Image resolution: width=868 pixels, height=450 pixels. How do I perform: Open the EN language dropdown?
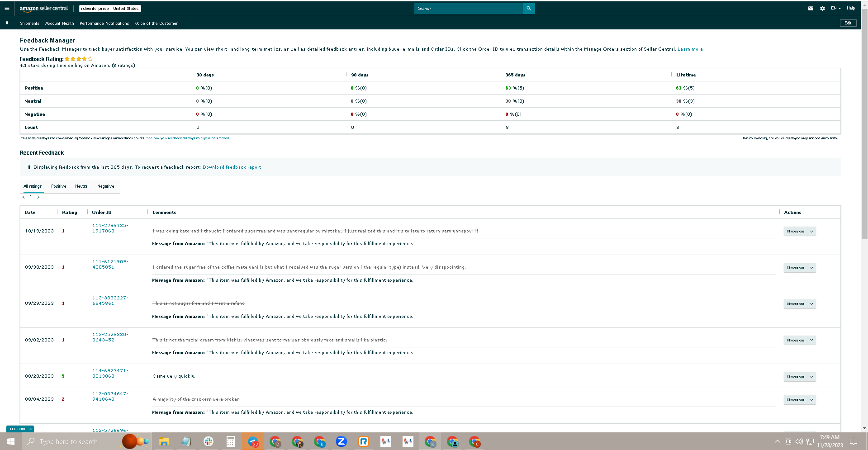835,8
